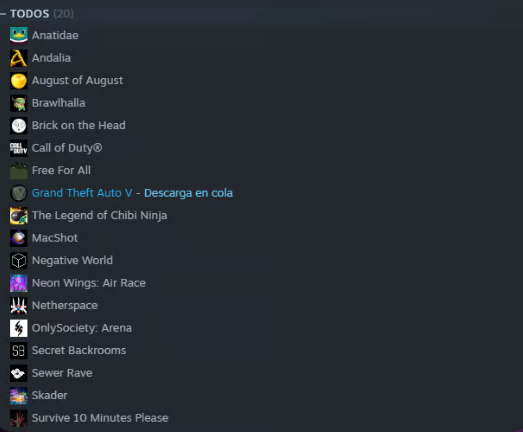Open The Legend of Chibi Ninja

(99, 215)
